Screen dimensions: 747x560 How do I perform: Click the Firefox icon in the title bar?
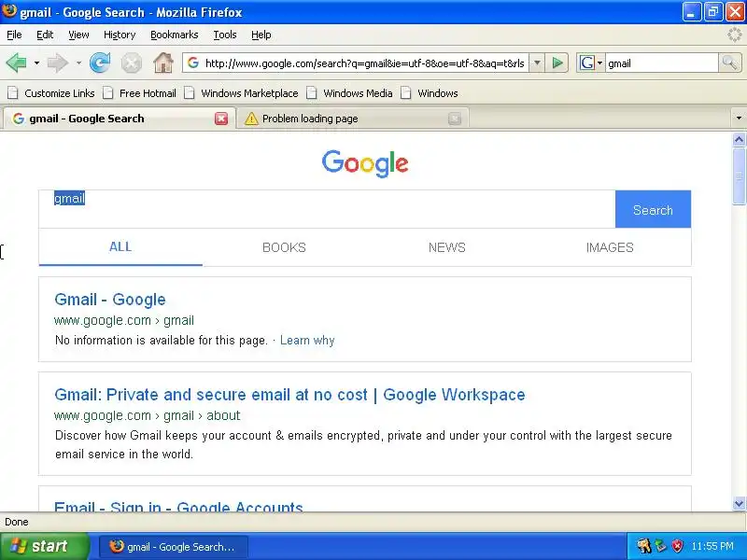point(9,10)
